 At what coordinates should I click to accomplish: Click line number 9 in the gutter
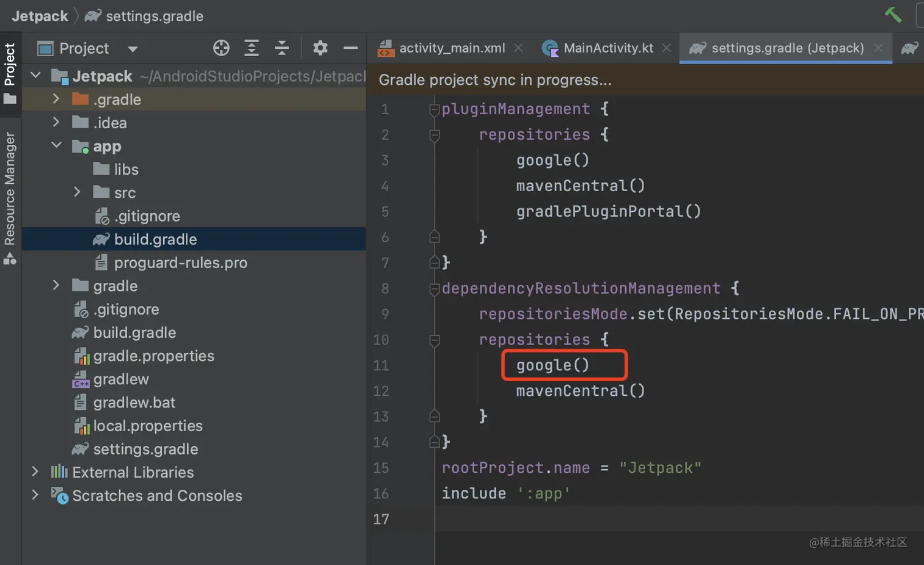click(384, 314)
